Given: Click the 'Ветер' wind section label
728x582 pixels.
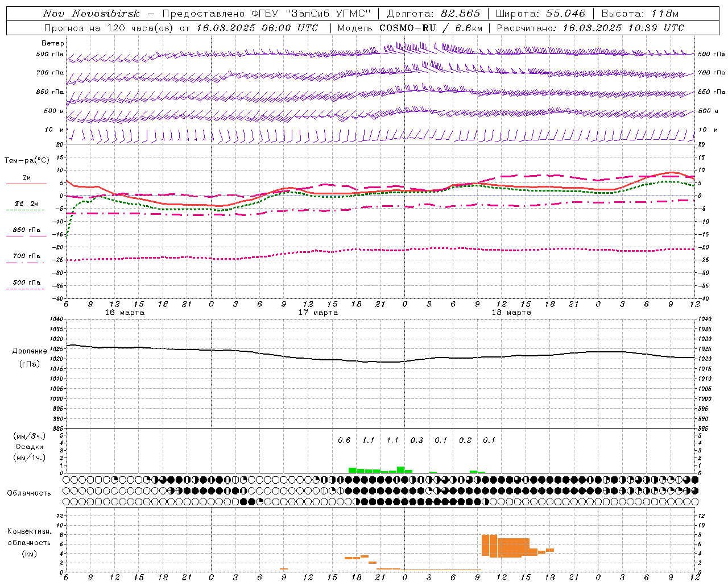Looking at the screenshot, I should (x=53, y=43).
